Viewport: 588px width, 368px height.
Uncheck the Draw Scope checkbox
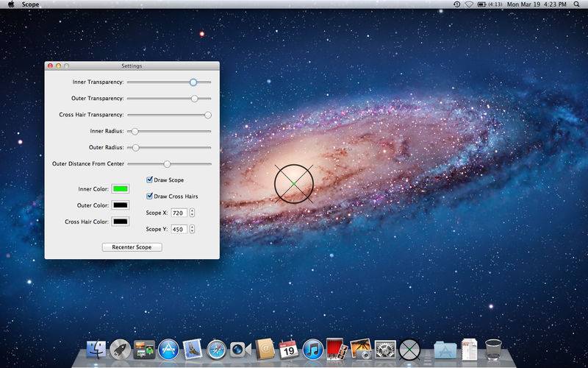[x=150, y=180]
